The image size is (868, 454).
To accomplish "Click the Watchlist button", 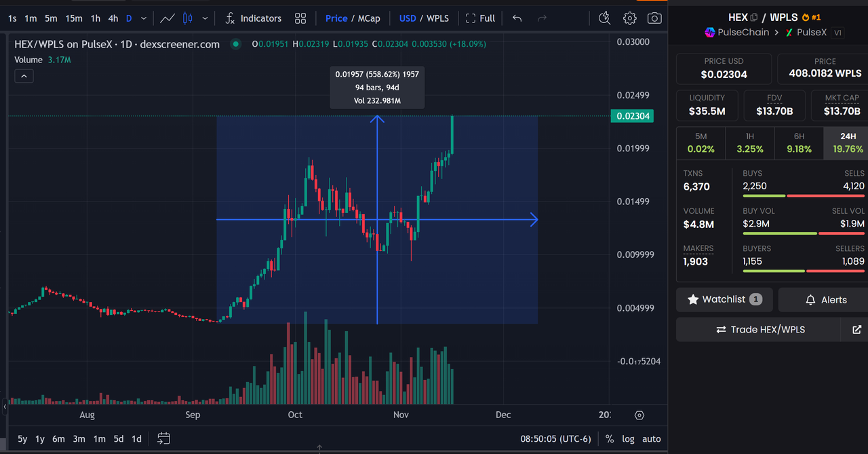I will click(x=724, y=299).
